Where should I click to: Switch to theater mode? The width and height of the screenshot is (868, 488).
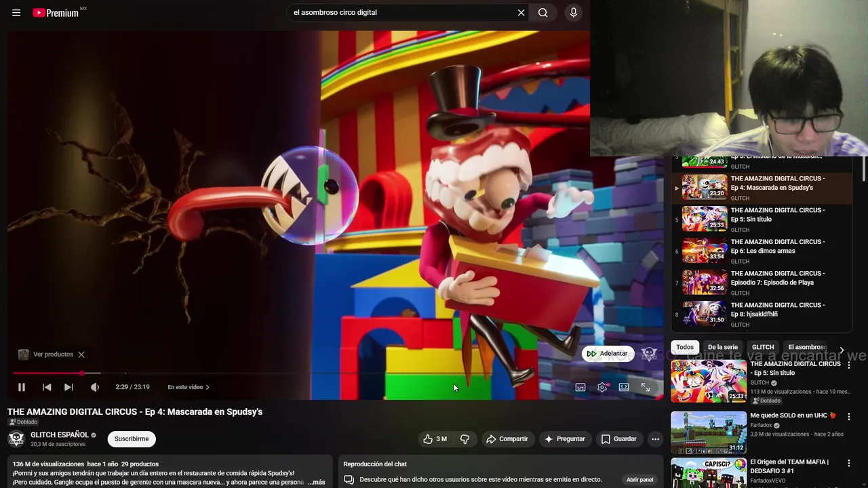click(624, 387)
